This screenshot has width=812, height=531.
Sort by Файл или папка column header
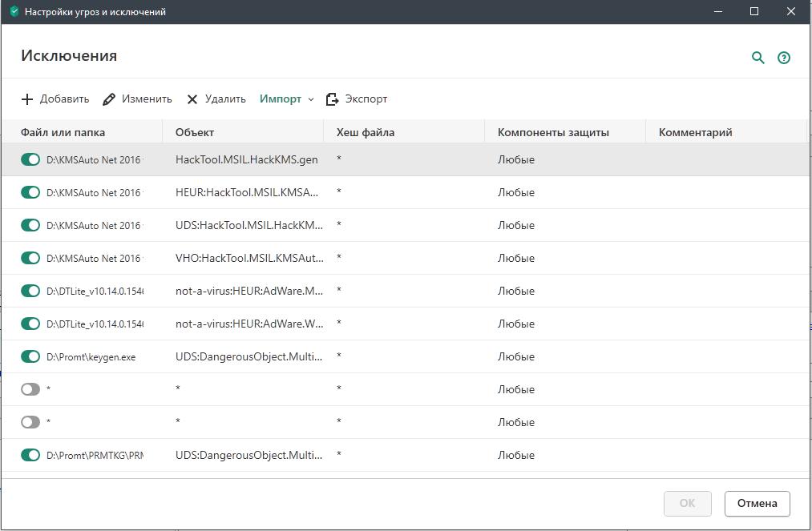[x=63, y=132]
